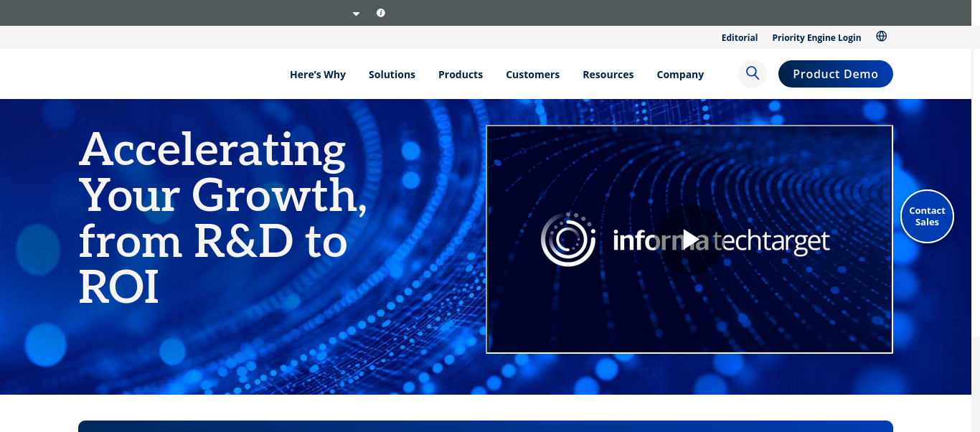Click the search magnifier icon
Image resolution: width=980 pixels, height=432 pixels.
tap(753, 74)
